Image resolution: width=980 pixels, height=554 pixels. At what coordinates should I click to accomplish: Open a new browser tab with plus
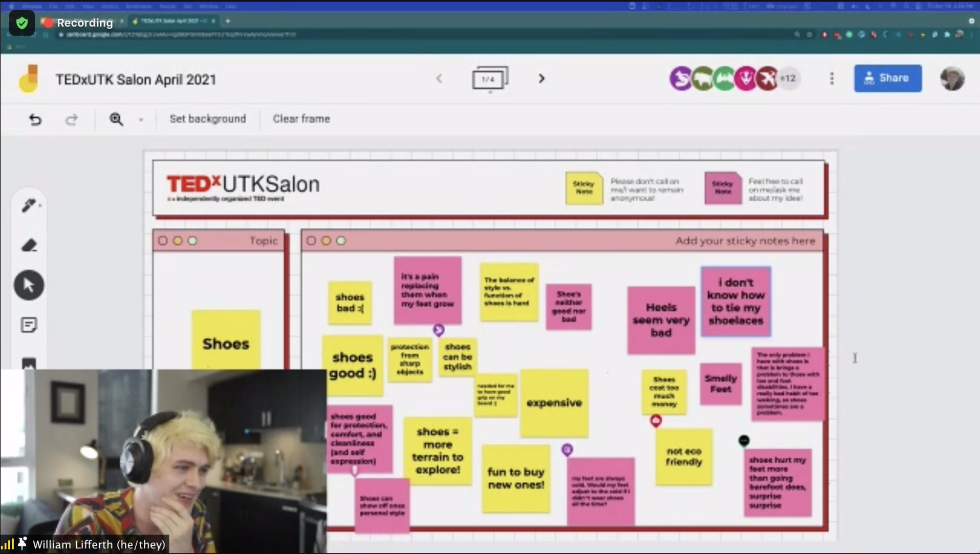tap(228, 21)
